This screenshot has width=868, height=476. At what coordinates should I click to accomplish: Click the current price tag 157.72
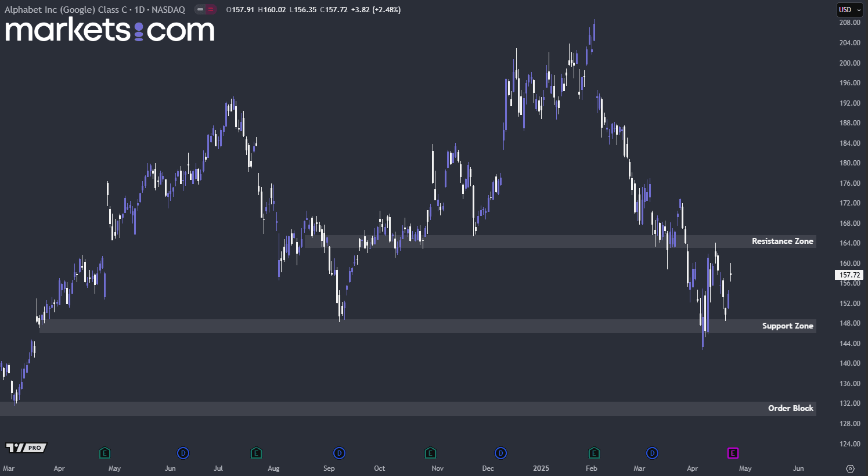tap(849, 275)
